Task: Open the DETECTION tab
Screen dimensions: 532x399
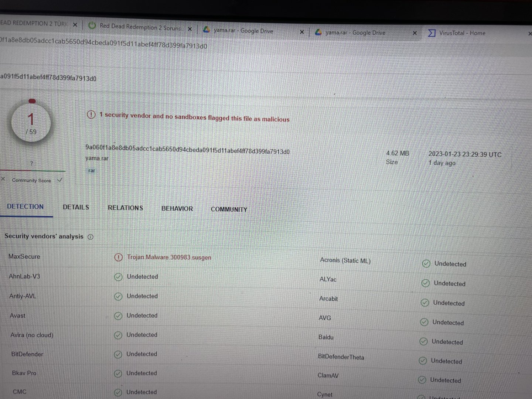Action: click(25, 207)
